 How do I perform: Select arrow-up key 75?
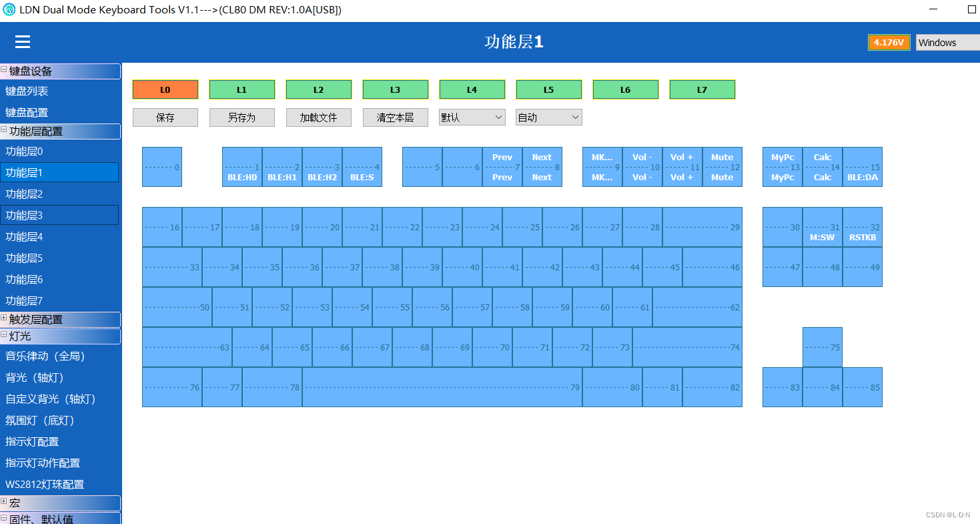pos(823,347)
